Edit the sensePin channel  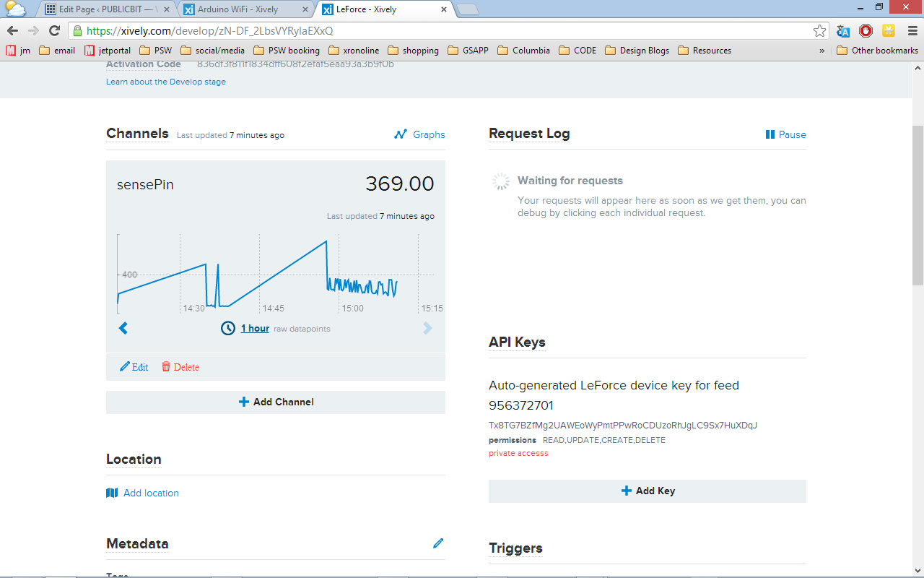(x=134, y=367)
